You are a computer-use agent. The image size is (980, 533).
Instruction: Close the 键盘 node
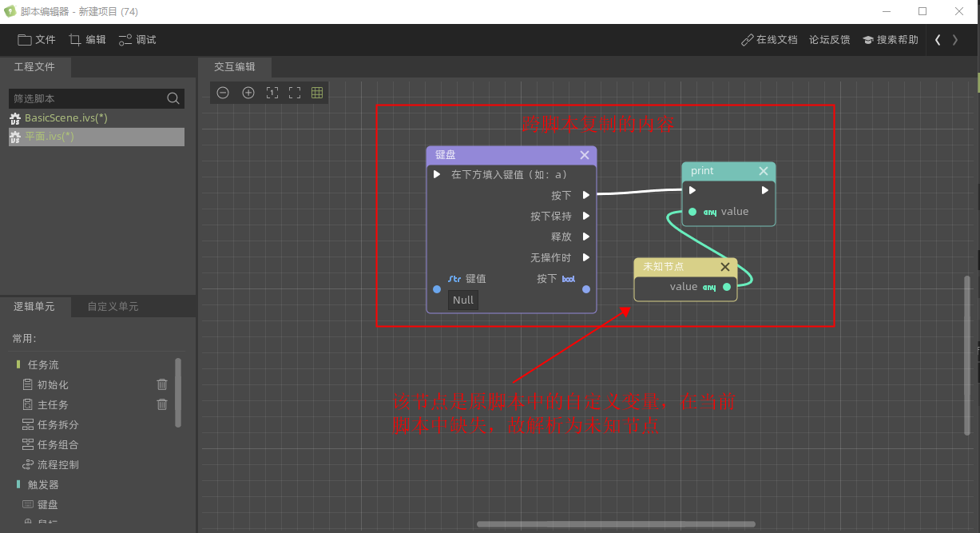(x=585, y=155)
